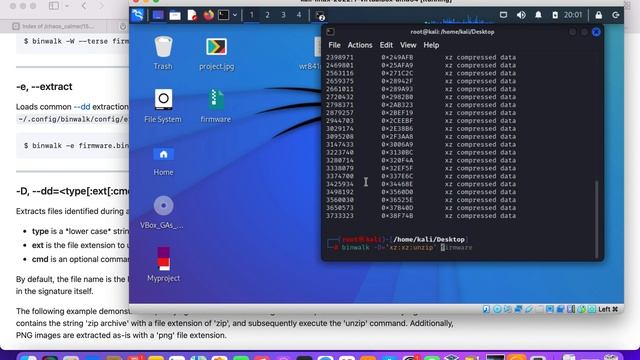Click hex value 0x3006A9 in terminal
The width and height of the screenshot is (640, 360).
point(397,144)
